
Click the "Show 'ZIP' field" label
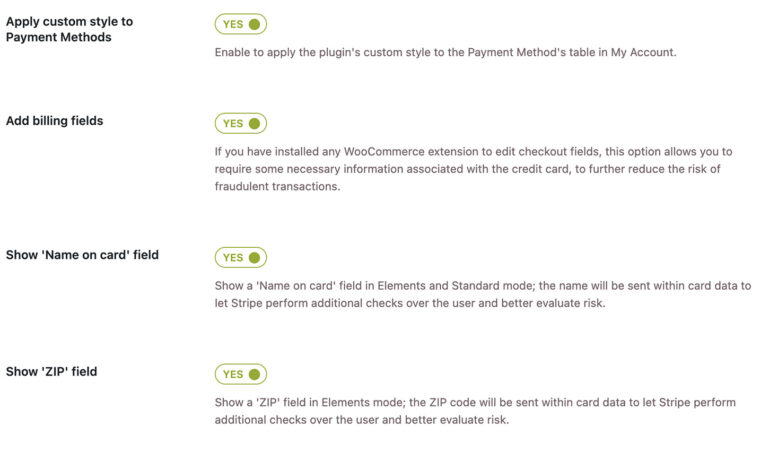tap(51, 372)
